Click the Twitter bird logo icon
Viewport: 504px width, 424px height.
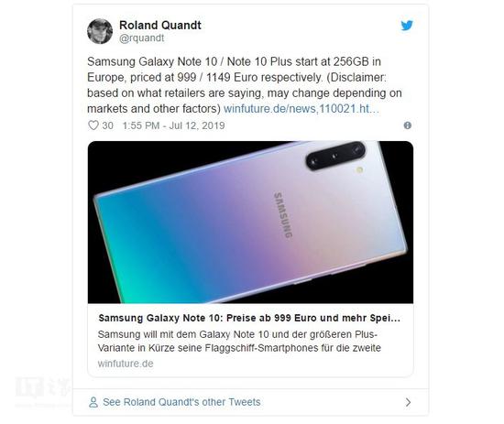pos(407,26)
